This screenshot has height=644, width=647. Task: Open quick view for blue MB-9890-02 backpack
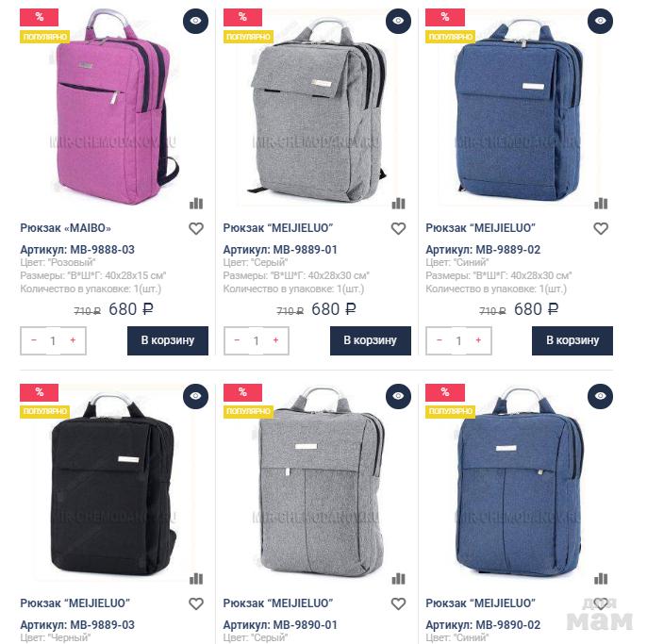point(601,396)
